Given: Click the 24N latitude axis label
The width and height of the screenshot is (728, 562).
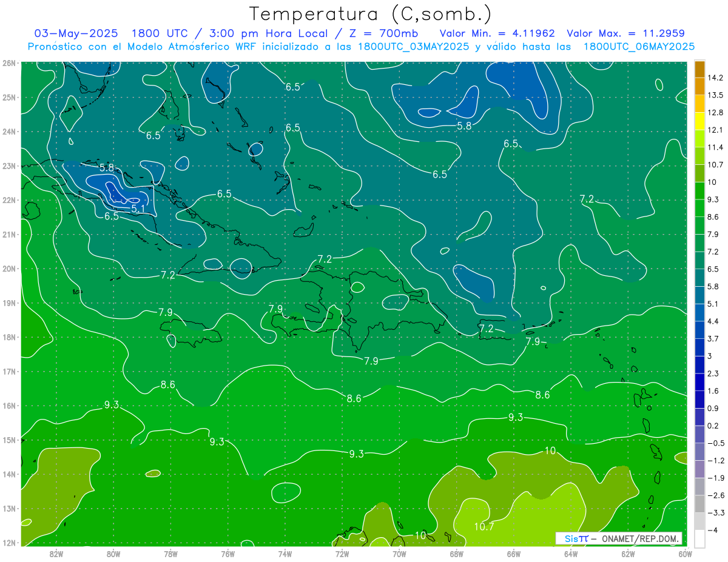Looking at the screenshot, I should tap(8, 132).
